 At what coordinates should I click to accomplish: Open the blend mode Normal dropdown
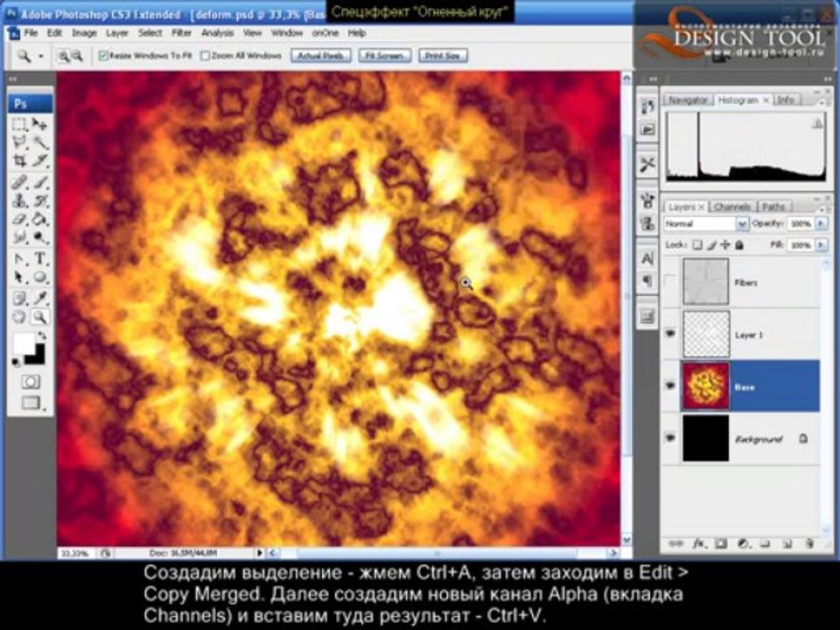coord(742,224)
